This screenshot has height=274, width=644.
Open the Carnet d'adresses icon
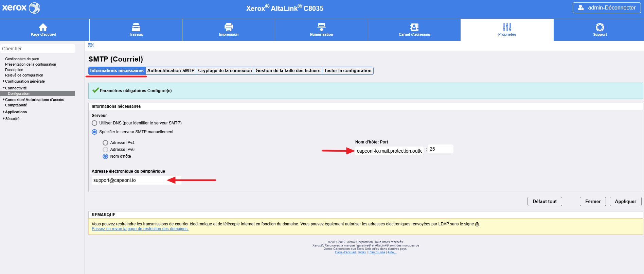coord(414,27)
